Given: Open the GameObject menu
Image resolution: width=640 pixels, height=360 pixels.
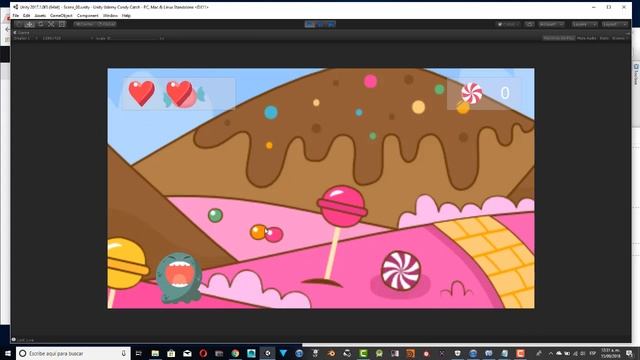Looking at the screenshot, I should coord(61,16).
